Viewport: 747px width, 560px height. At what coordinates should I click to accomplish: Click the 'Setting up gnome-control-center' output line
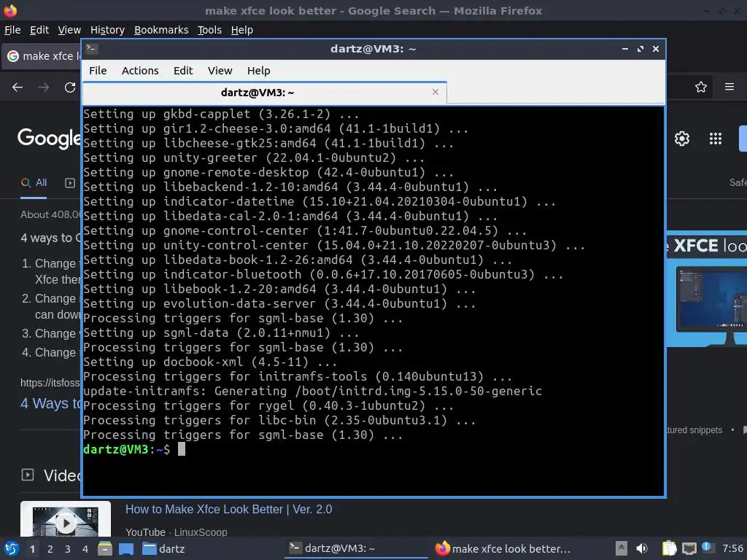point(305,230)
